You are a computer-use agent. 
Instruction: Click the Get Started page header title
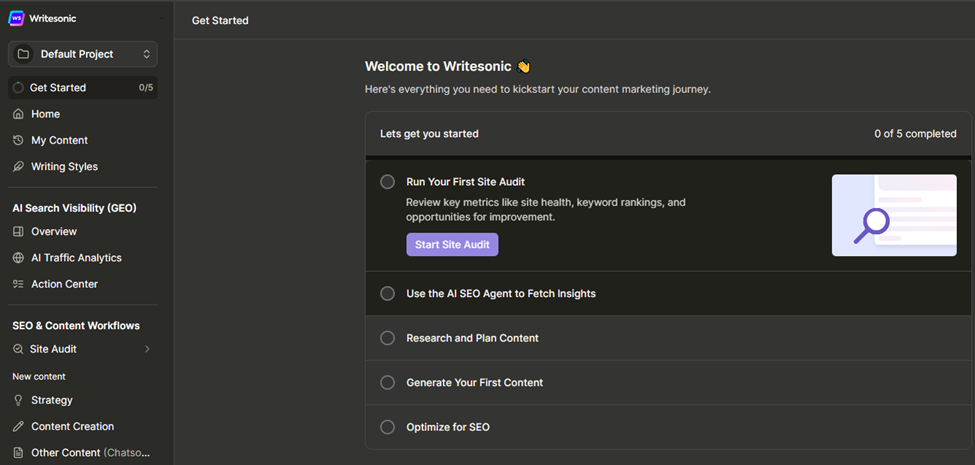[x=220, y=21]
